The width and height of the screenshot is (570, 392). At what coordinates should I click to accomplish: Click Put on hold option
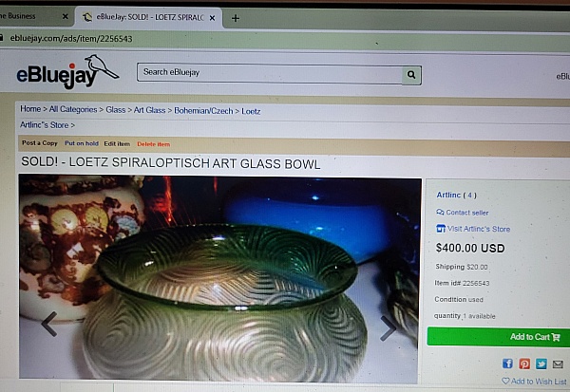(82, 143)
